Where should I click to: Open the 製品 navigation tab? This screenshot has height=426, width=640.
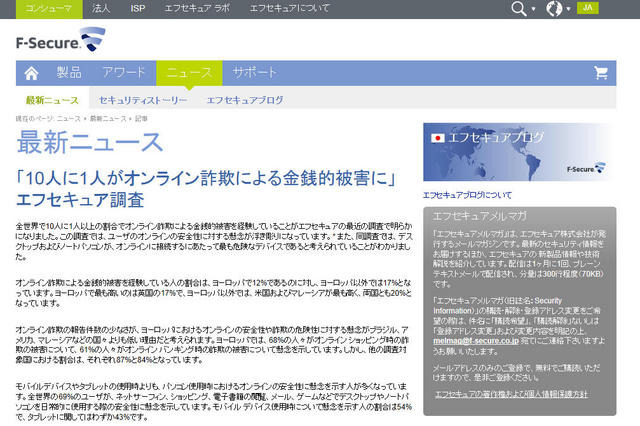pyautogui.click(x=69, y=73)
